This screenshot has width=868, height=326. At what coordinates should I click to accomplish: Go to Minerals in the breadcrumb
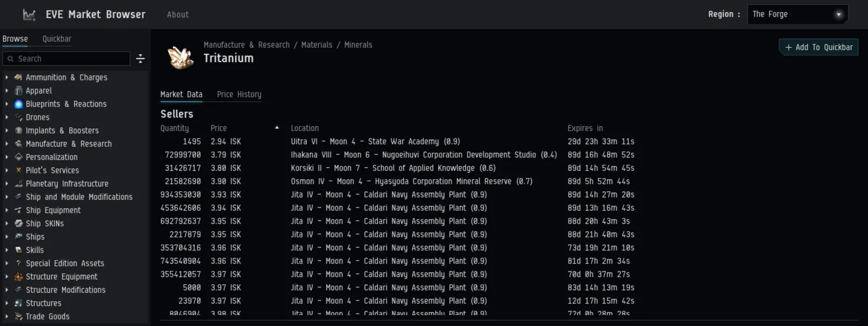(358, 45)
